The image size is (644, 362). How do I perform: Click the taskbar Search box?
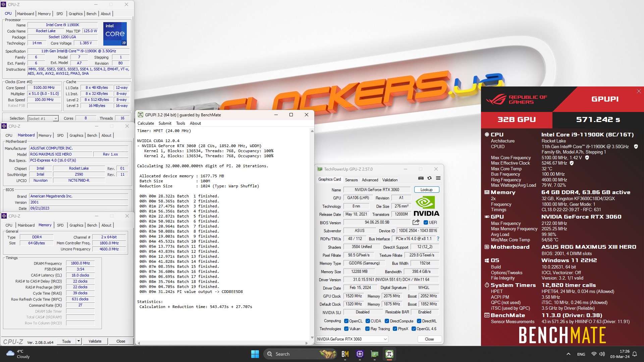click(x=300, y=354)
